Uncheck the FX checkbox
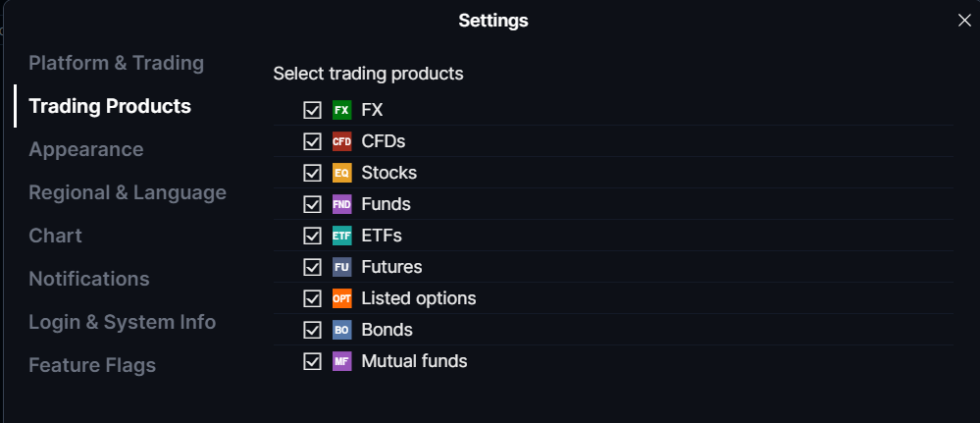Viewport: 980px width, 423px height. pyautogui.click(x=313, y=110)
